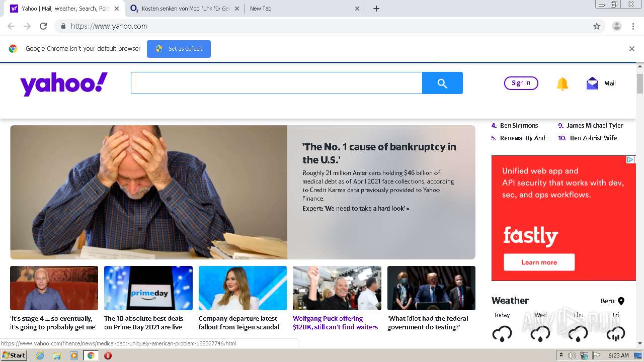Show hidden tray icons arrow
The height and width of the screenshot is (362, 644).
(x=561, y=355)
